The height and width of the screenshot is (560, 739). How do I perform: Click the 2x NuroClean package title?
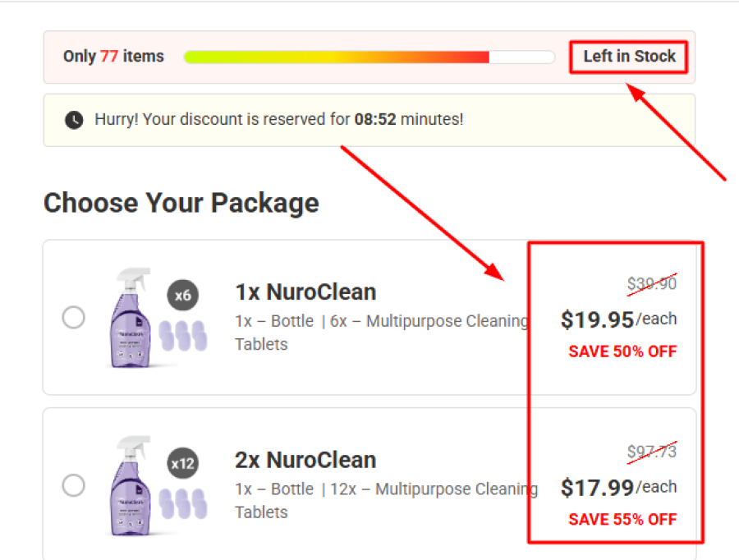(305, 460)
